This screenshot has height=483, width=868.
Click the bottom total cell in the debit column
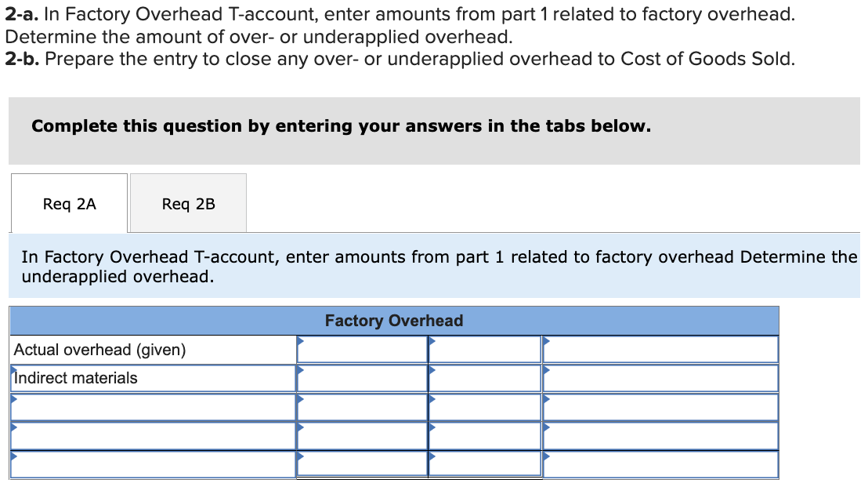click(360, 464)
